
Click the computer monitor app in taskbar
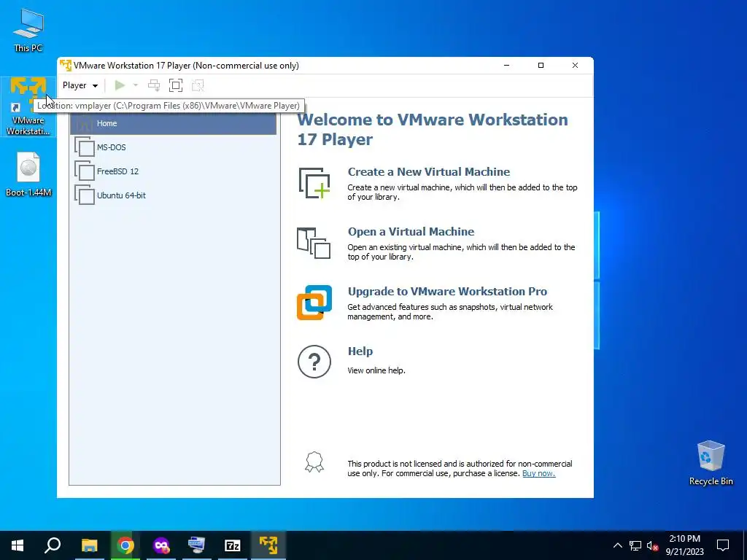tap(197, 545)
